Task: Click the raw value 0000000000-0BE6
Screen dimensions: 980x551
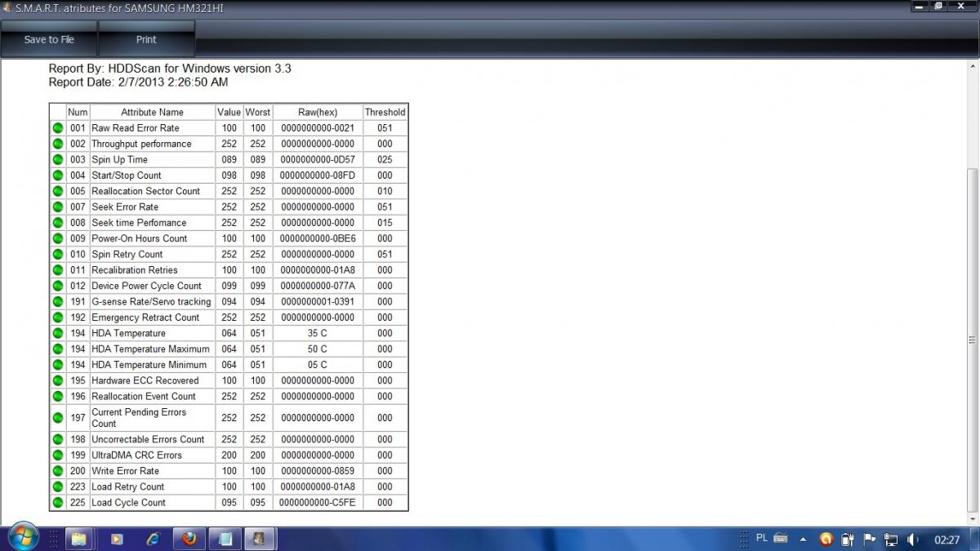Action: coord(318,238)
